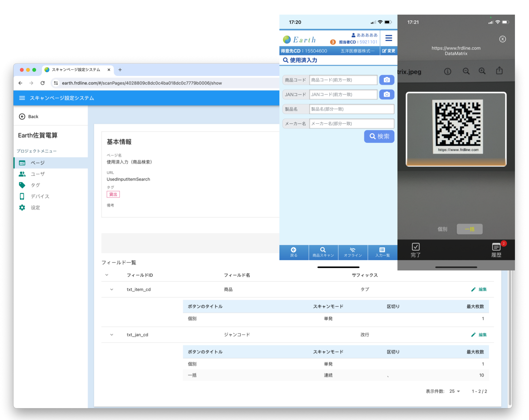Viewport: 529px width, 420px height.
Task: Click the フィールドID column header
Action: pos(140,275)
